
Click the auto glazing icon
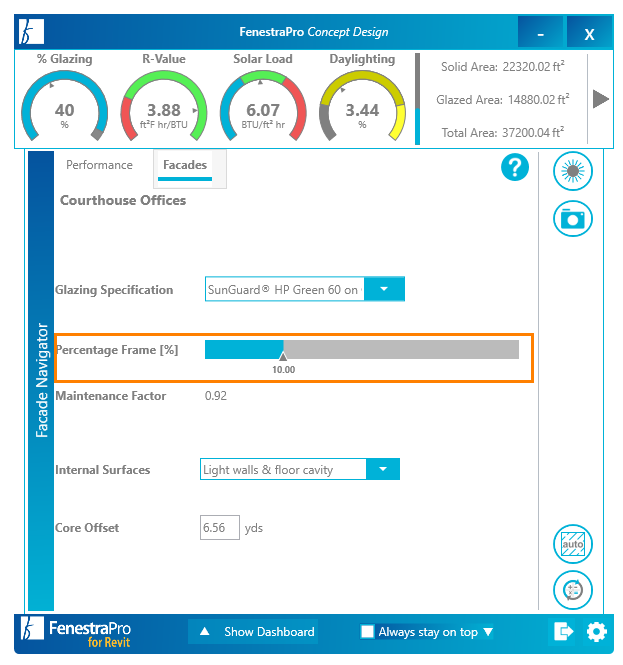click(573, 544)
